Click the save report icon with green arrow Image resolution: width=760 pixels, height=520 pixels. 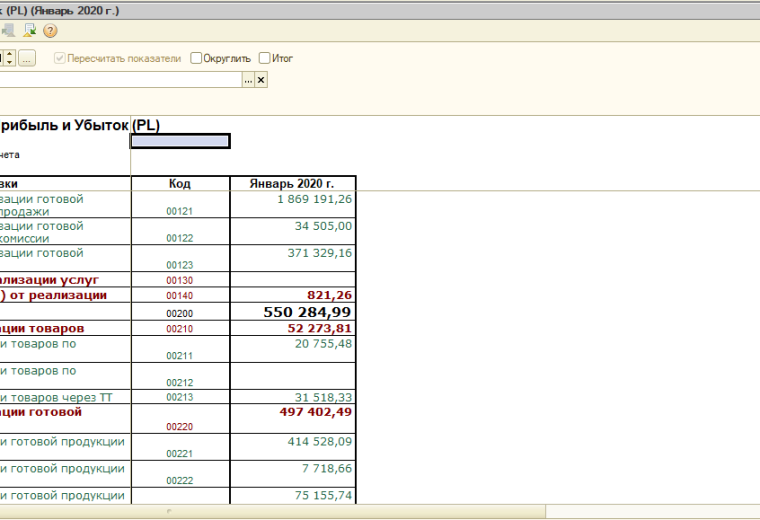(x=30, y=30)
